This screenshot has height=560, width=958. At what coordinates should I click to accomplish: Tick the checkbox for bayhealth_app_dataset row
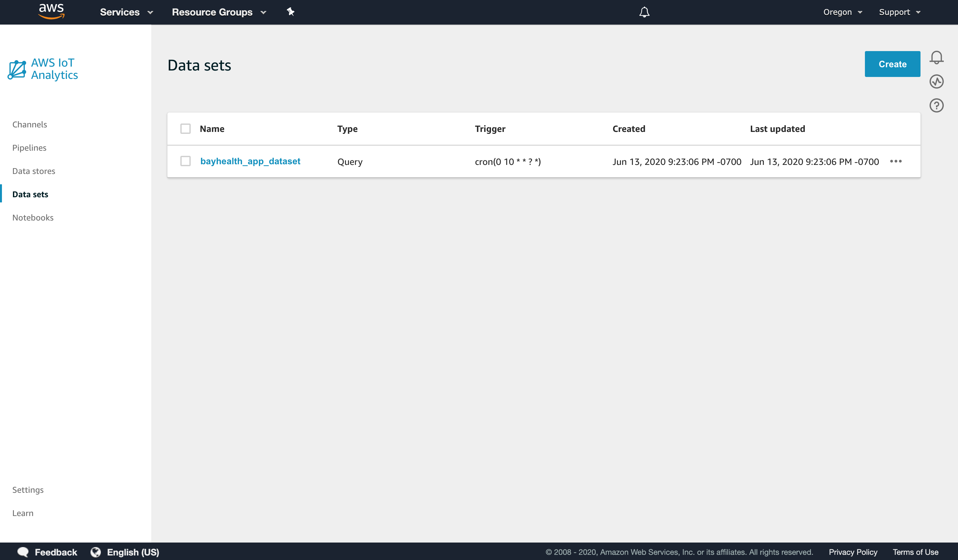click(186, 161)
